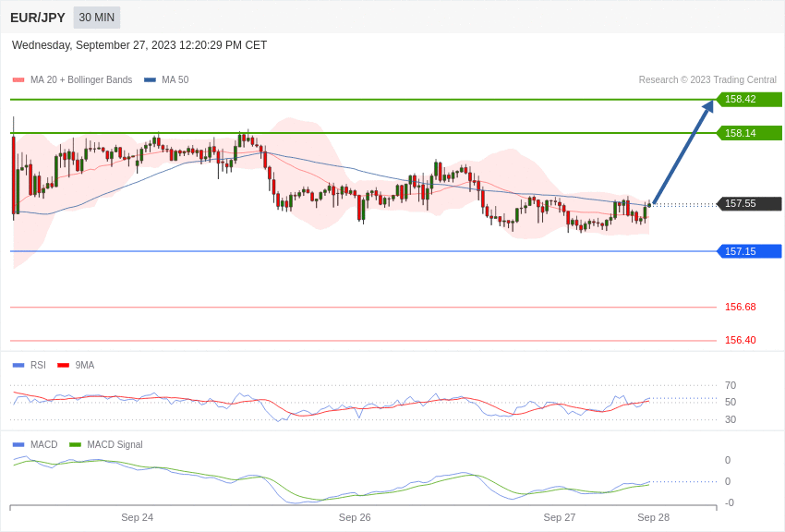Toggle the MA 50 legend swatch
785x532 pixels.
pos(150,80)
